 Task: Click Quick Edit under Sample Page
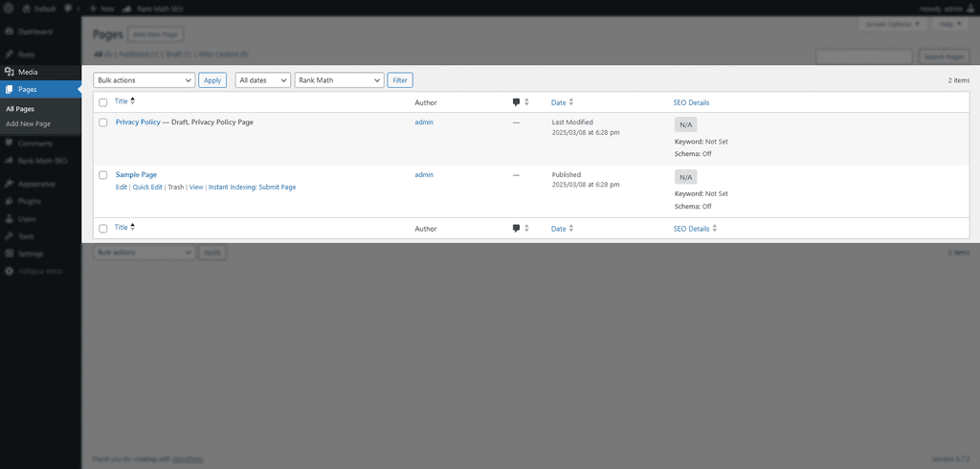147,187
